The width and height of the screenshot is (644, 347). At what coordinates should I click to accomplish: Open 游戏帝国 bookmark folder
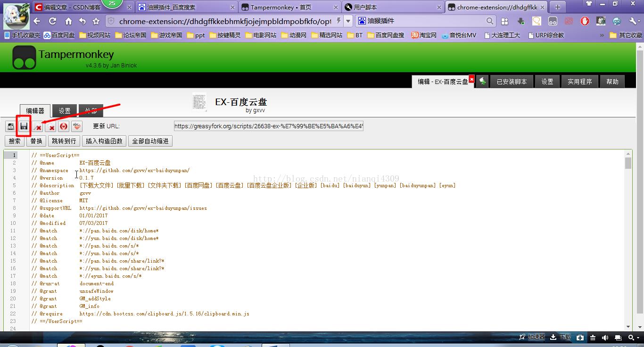166,35
